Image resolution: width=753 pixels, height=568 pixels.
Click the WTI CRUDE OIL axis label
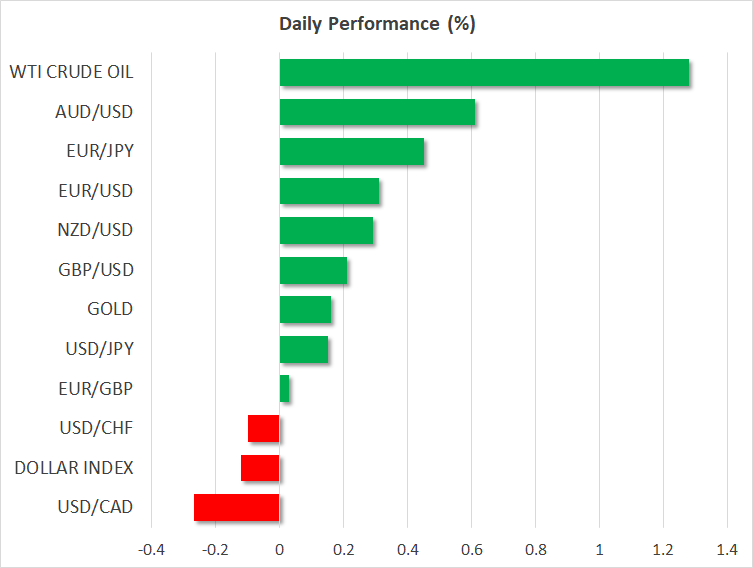point(71,72)
